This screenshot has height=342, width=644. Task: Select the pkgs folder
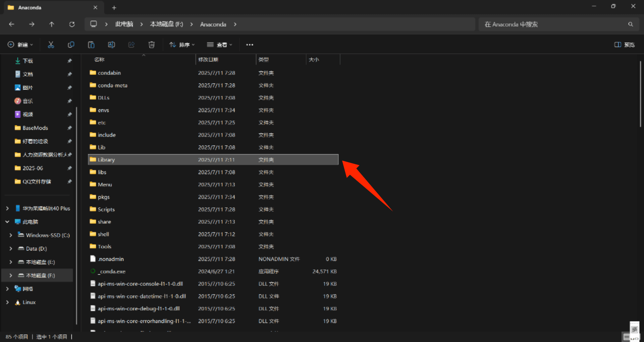tap(213, 197)
